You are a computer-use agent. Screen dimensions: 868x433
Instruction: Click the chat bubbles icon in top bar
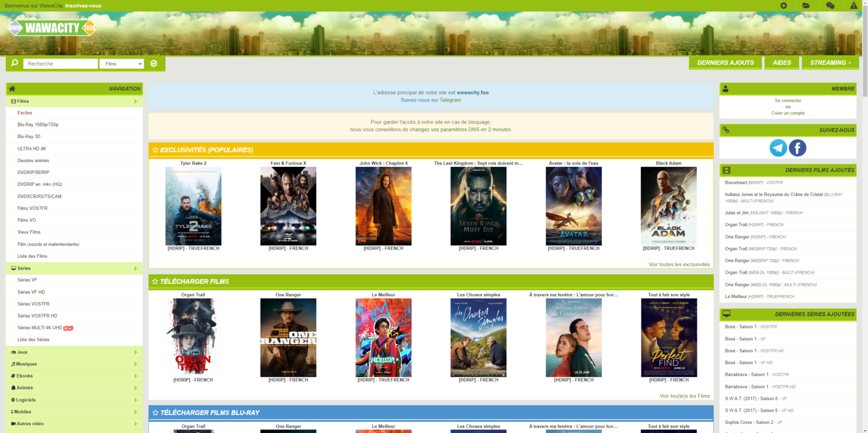830,6
